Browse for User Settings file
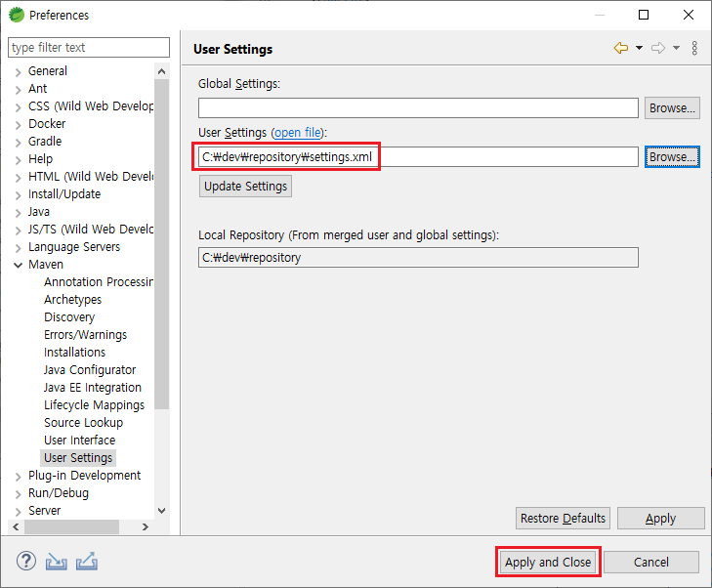The image size is (712, 588). pos(672,156)
